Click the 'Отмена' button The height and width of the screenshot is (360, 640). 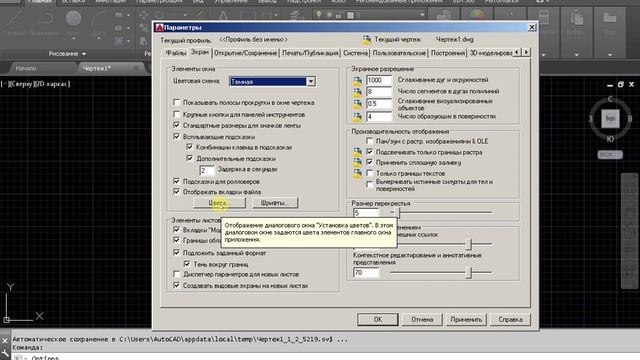[x=422, y=319]
